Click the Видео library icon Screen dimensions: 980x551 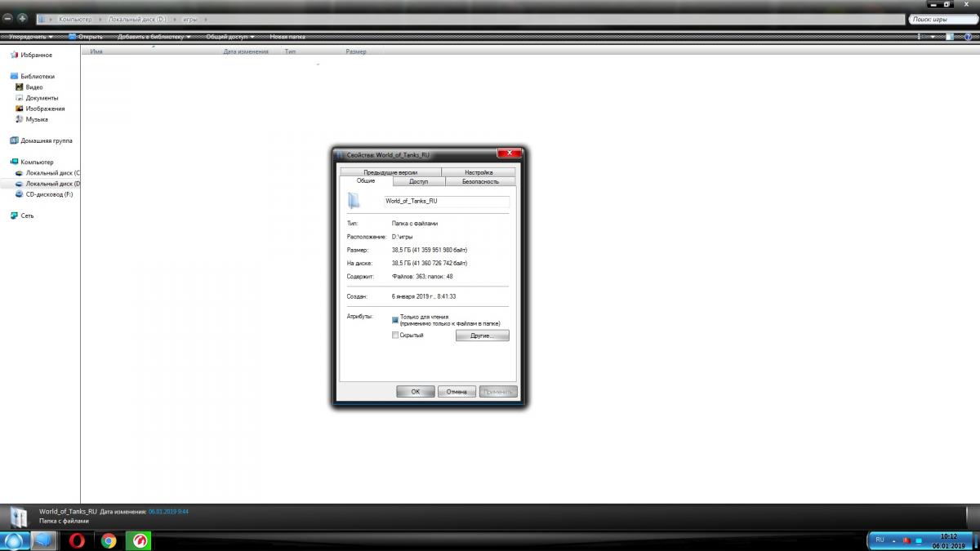pyautogui.click(x=20, y=87)
